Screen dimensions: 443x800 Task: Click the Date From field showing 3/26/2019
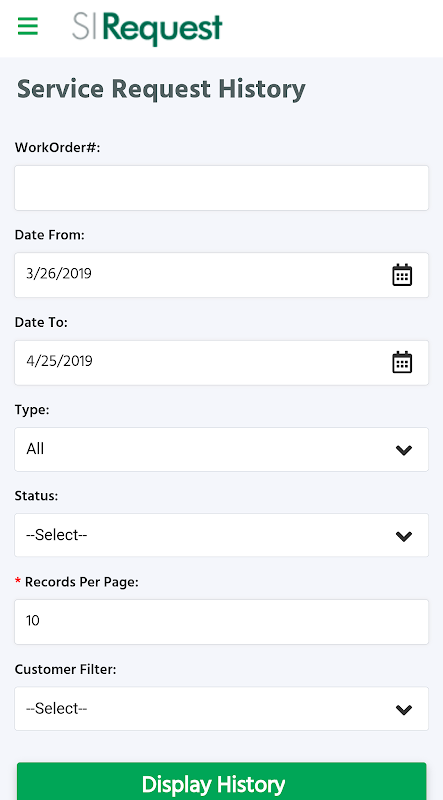pos(222,275)
